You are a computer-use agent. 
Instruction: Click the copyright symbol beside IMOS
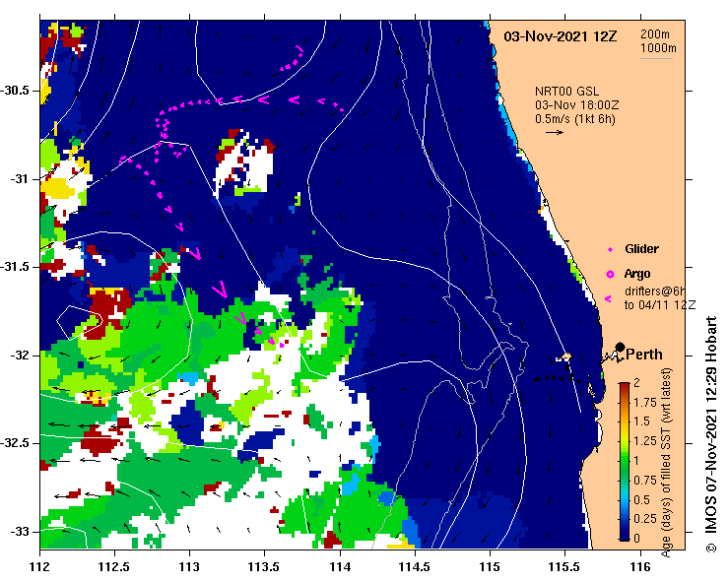(711, 548)
